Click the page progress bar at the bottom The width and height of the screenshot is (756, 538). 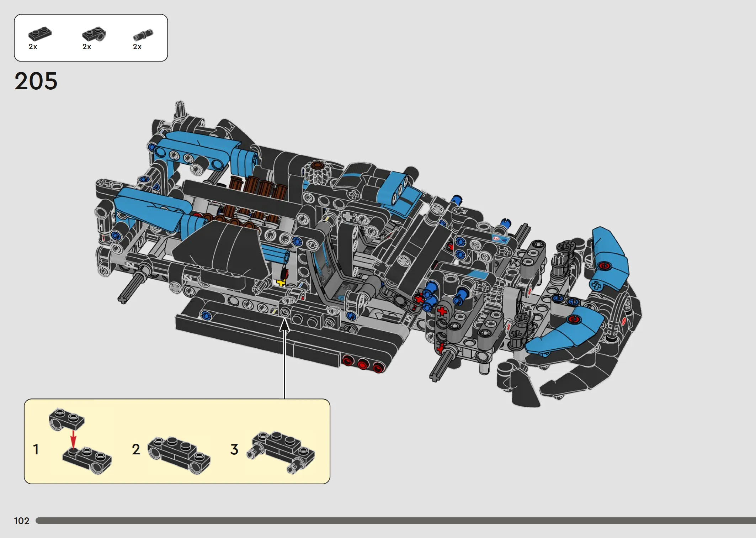tap(396, 521)
